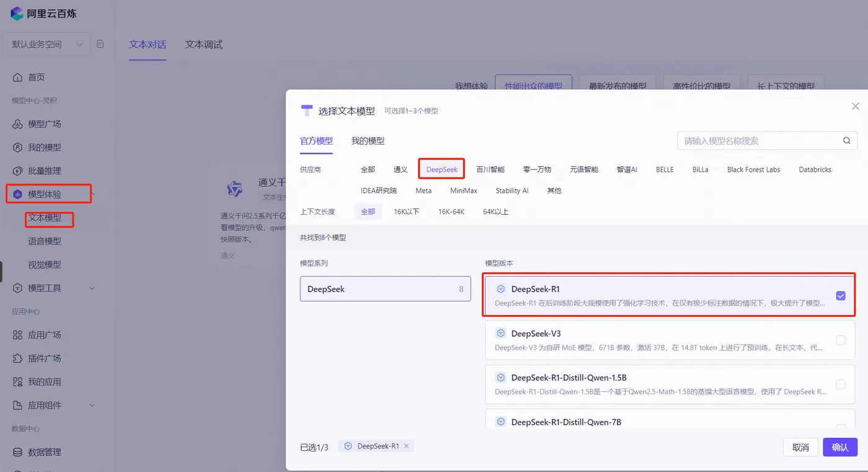
Task: Open 插件广场 via its puzzle icon
Action: pyautogui.click(x=17, y=358)
